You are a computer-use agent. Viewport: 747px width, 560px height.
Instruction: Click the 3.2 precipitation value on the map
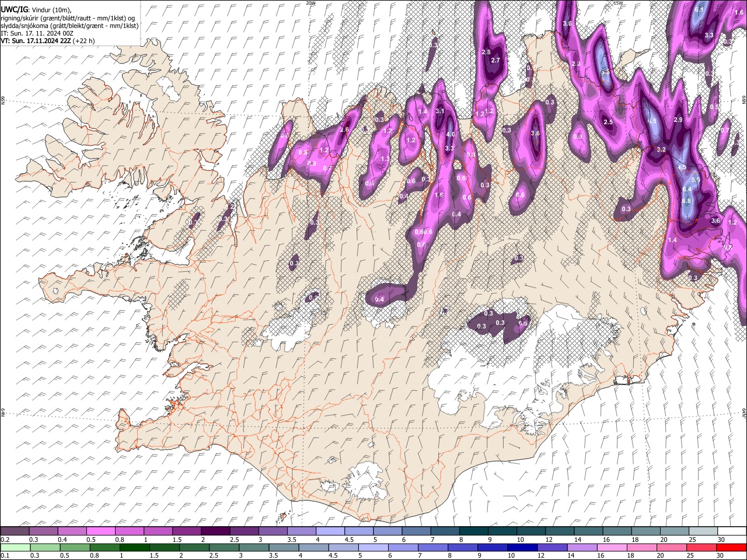click(x=661, y=150)
